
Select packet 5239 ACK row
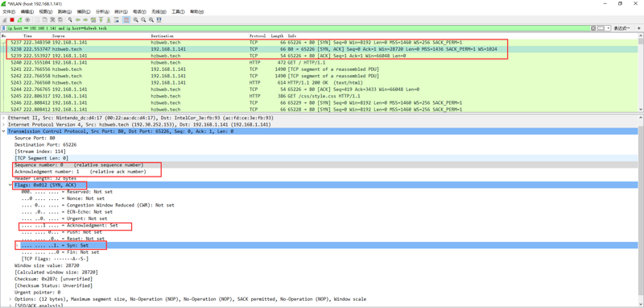click(320, 56)
